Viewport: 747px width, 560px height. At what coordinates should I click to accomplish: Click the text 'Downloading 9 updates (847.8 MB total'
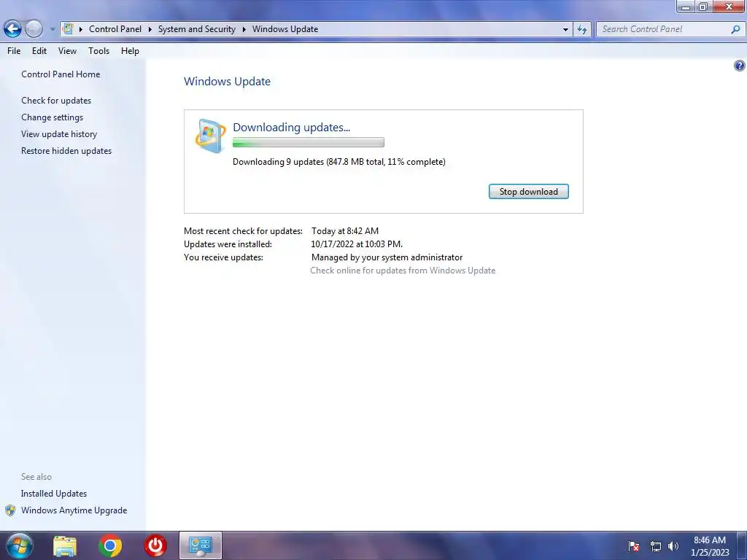(309, 162)
